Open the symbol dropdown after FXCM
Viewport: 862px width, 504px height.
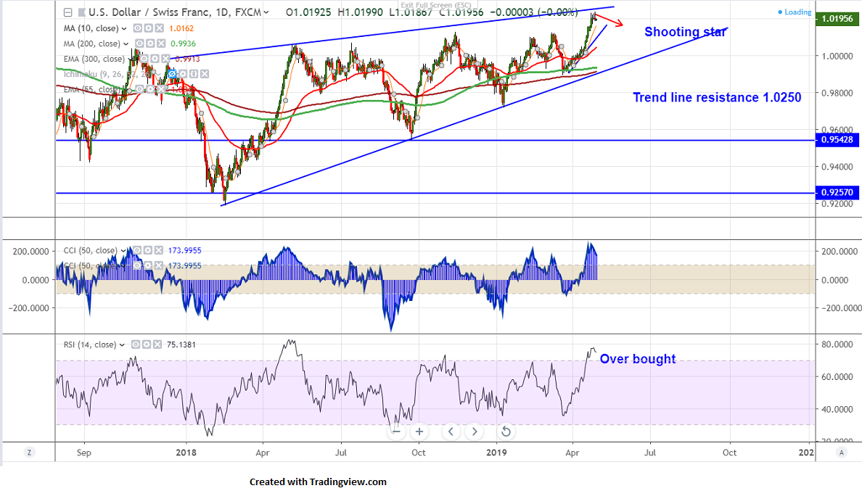coord(266,12)
